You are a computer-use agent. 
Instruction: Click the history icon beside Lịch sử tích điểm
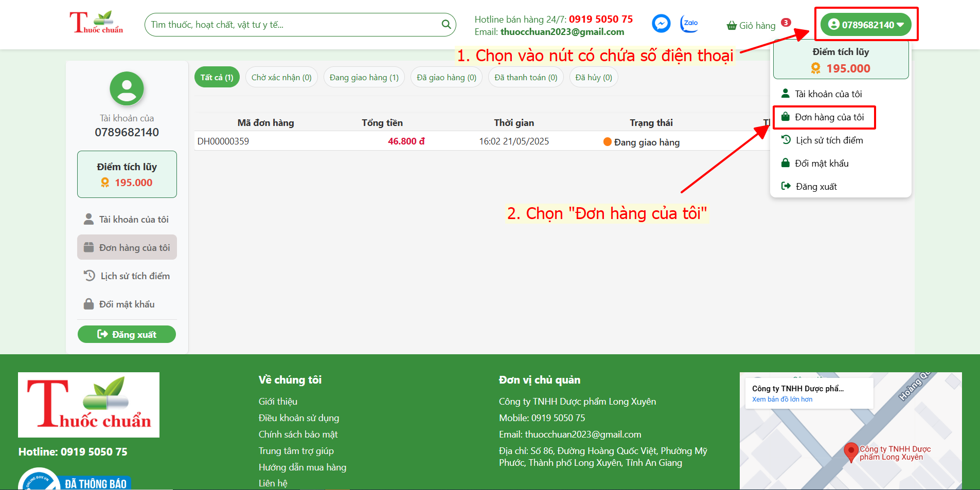point(88,276)
